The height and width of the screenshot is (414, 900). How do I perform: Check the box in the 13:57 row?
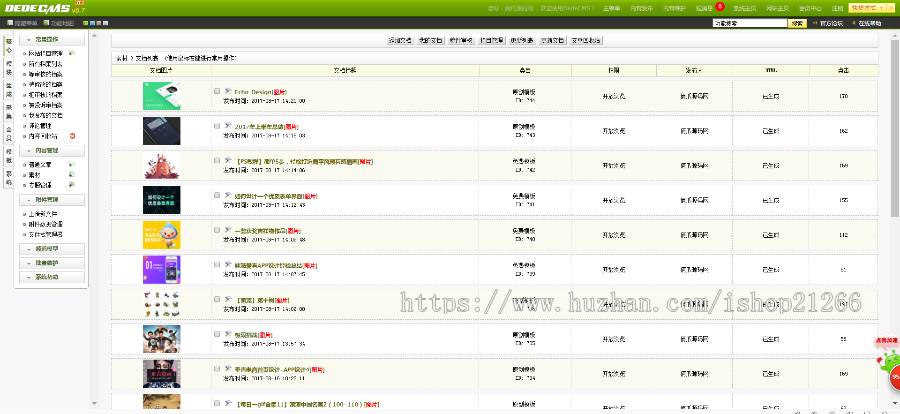coord(217,334)
